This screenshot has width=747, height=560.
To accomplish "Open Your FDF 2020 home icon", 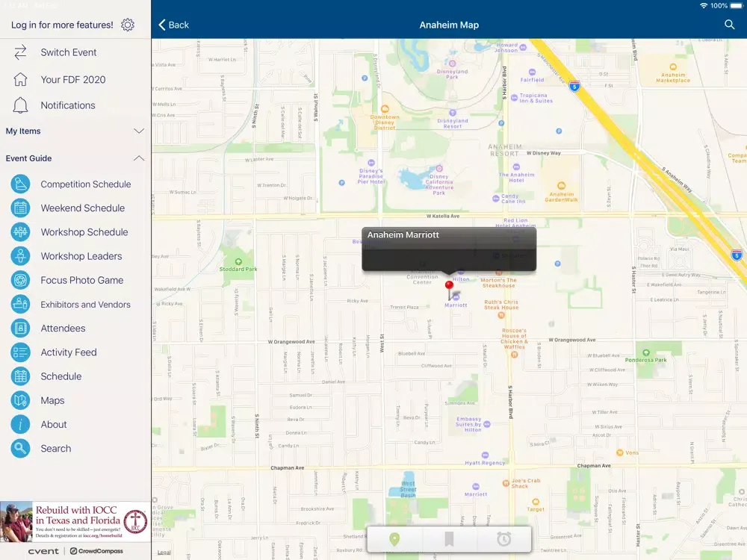I will (20, 79).
